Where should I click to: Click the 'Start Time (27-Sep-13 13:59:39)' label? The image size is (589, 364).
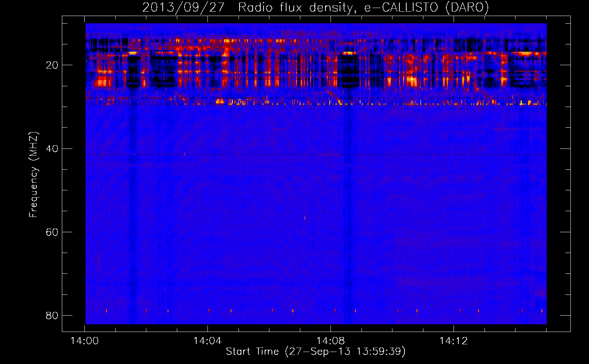pos(316,352)
